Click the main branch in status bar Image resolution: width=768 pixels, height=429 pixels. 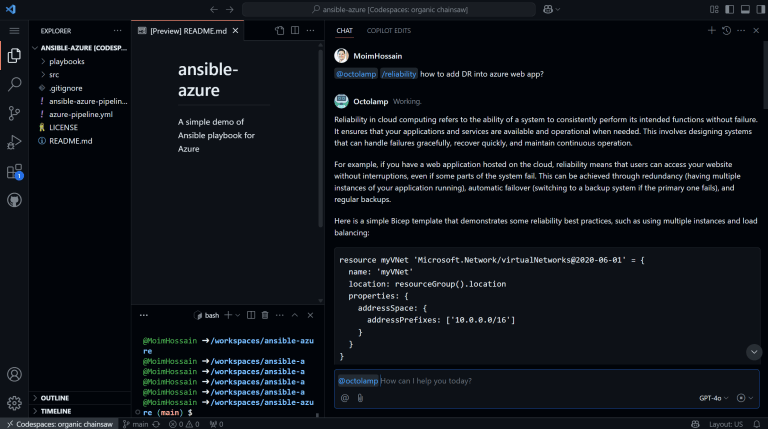point(135,424)
